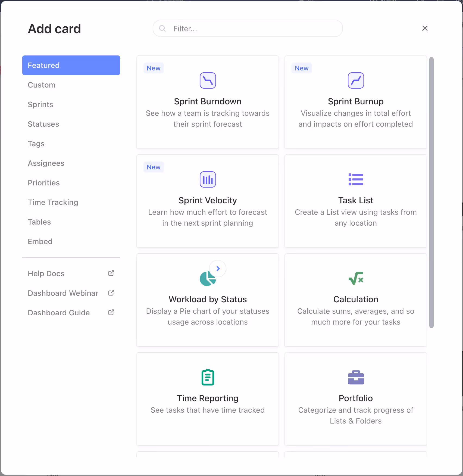The width and height of the screenshot is (463, 476).
Task: Select the Time Reporting clipboard icon
Action: (x=208, y=377)
